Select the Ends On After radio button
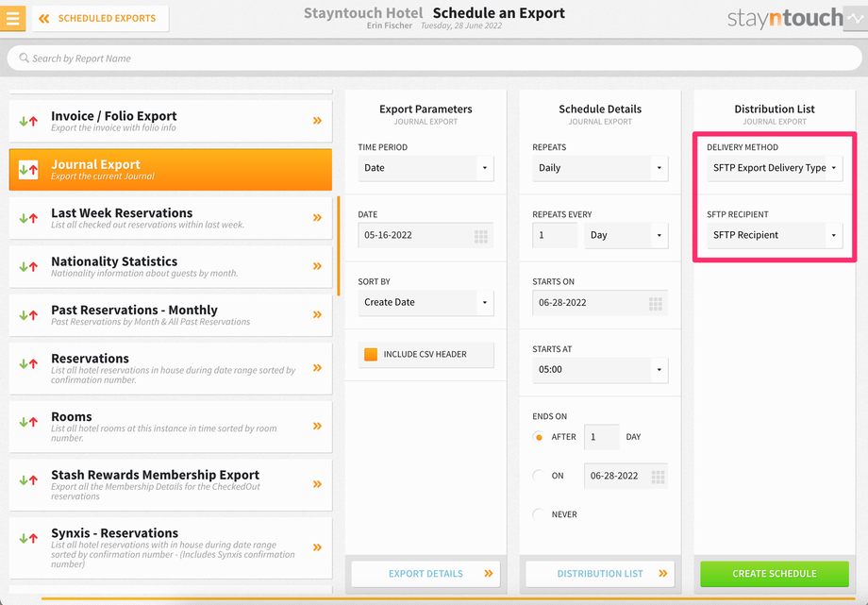The image size is (868, 605). point(538,437)
